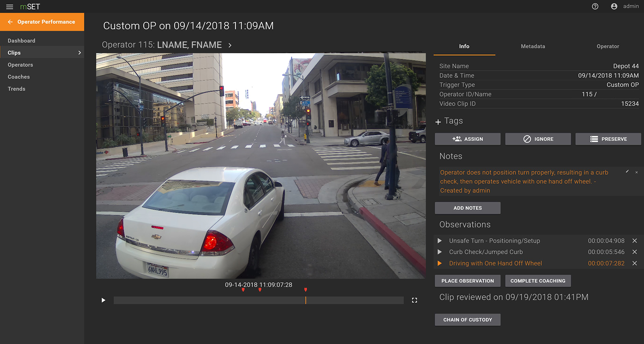Click back arrow beside Operator Performance
644x344 pixels.
coord(10,22)
